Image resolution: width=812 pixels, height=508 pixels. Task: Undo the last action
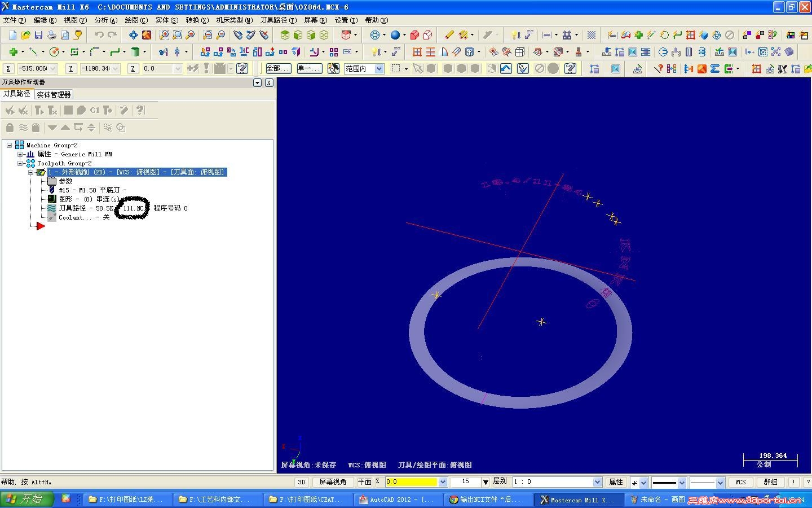99,35
